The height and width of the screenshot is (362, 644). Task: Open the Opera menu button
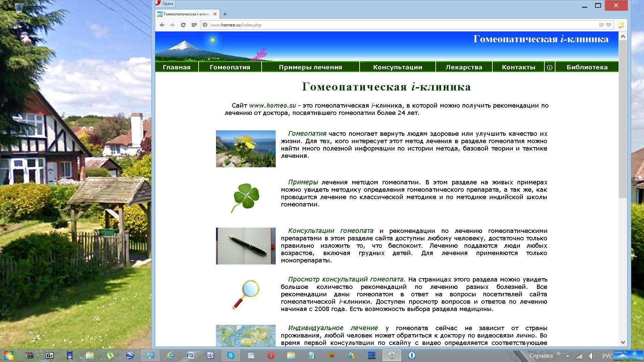click(165, 4)
